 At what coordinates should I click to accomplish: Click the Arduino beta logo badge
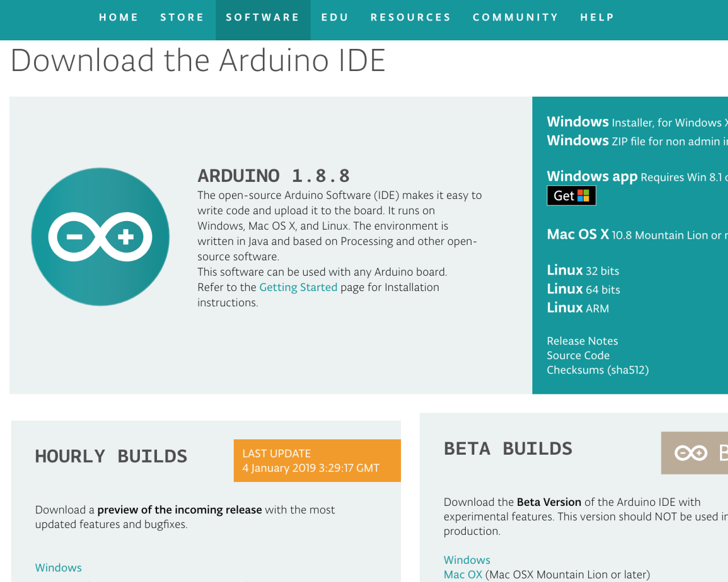[694, 453]
